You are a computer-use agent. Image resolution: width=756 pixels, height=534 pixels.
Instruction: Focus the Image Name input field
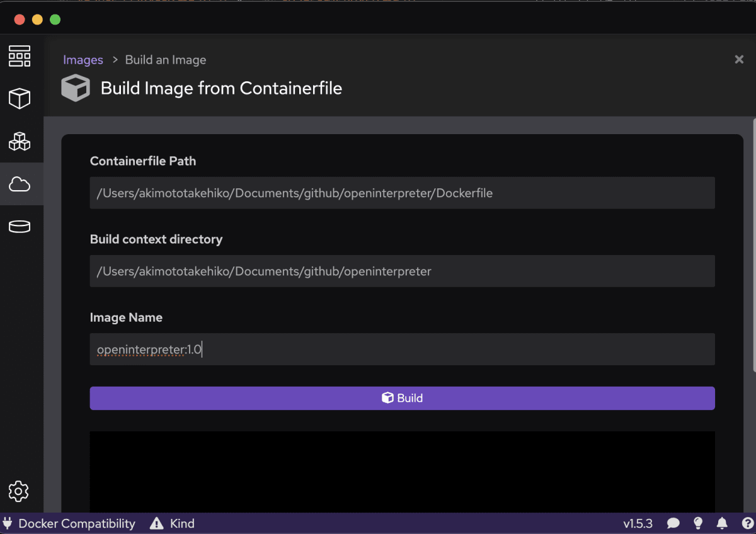click(402, 349)
